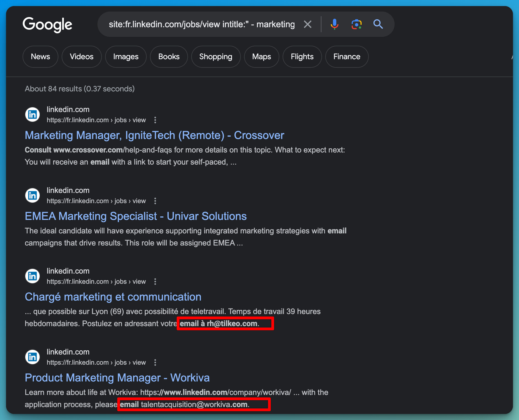Viewport: 519px width, 420px height.
Task: Switch to the Maps tab
Action: [x=262, y=57]
